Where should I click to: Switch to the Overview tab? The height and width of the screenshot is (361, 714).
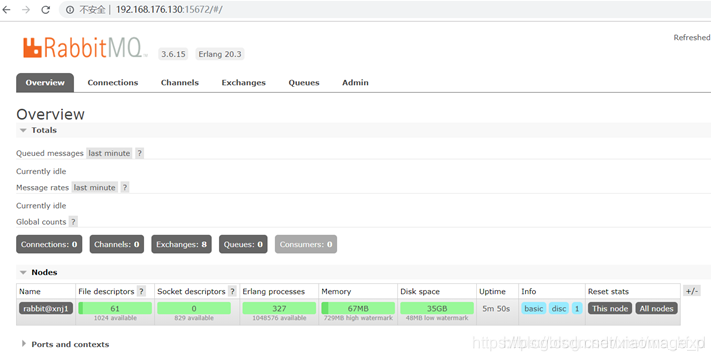tap(45, 82)
